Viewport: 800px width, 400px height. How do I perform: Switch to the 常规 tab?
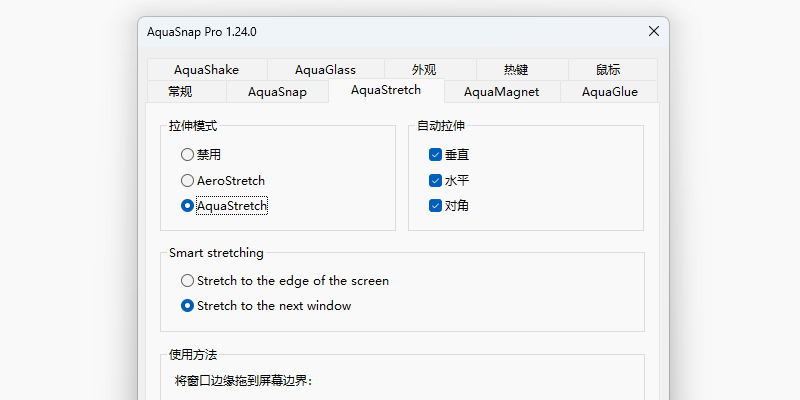[x=181, y=92]
